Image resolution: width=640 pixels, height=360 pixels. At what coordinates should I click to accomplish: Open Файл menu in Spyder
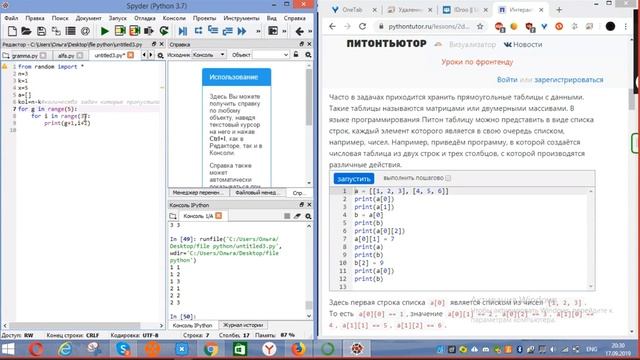coord(11,18)
